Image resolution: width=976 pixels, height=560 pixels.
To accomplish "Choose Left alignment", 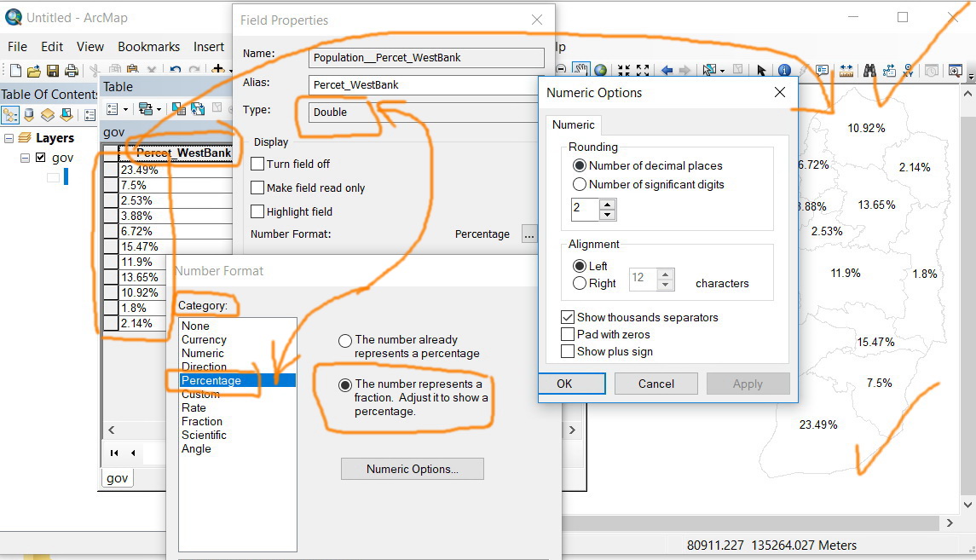I will pyautogui.click(x=580, y=266).
